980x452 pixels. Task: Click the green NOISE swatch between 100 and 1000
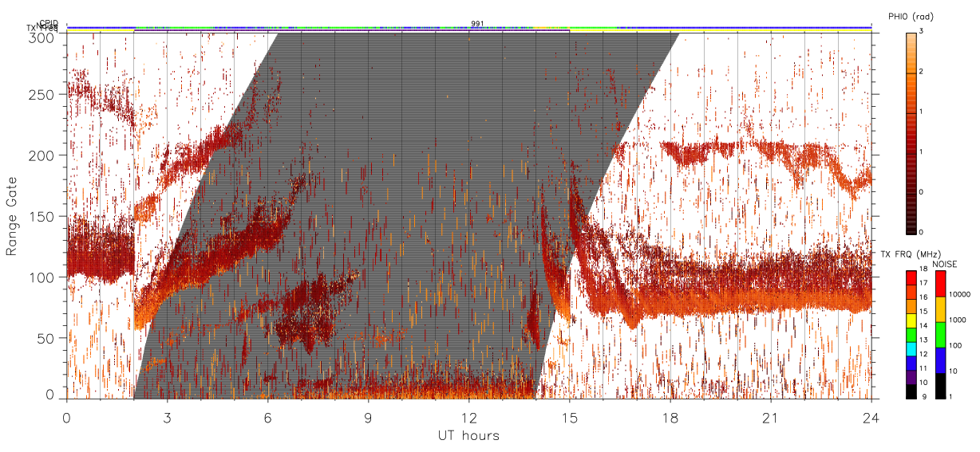tap(941, 335)
